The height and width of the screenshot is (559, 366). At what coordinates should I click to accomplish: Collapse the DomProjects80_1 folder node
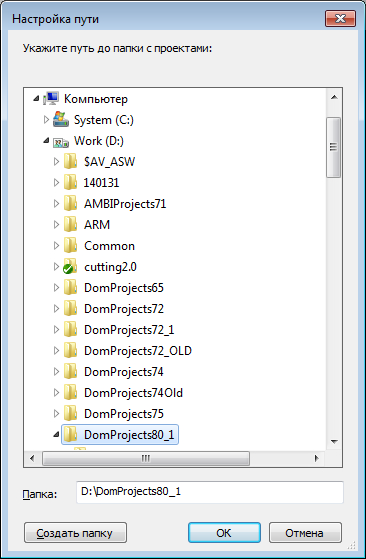[x=56, y=435]
